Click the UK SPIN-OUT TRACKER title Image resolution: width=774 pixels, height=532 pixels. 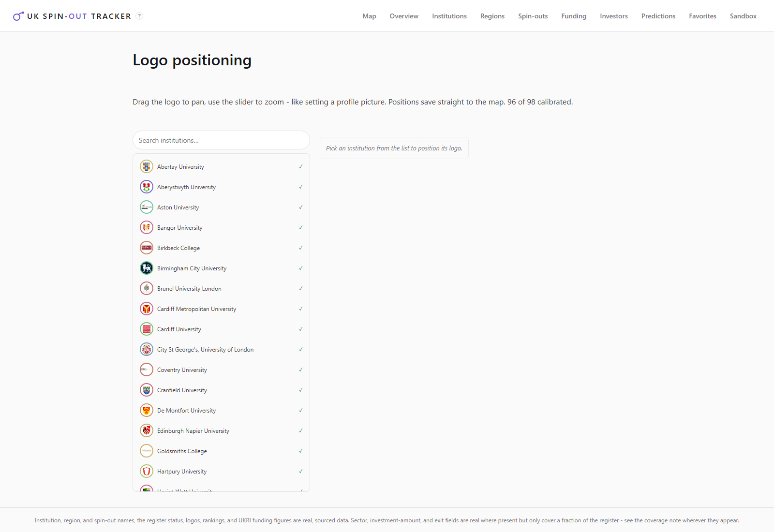79,16
